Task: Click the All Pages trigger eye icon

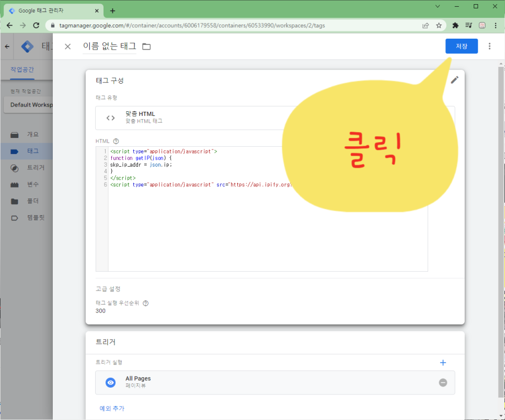Action: (110, 382)
